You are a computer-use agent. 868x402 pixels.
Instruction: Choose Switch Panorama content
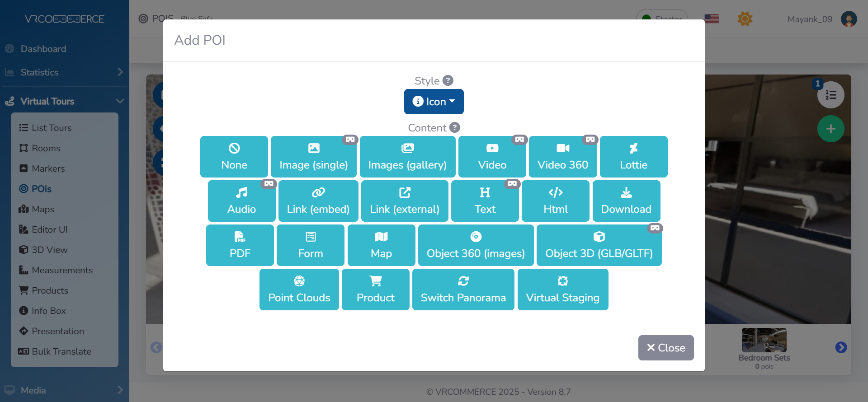463,290
